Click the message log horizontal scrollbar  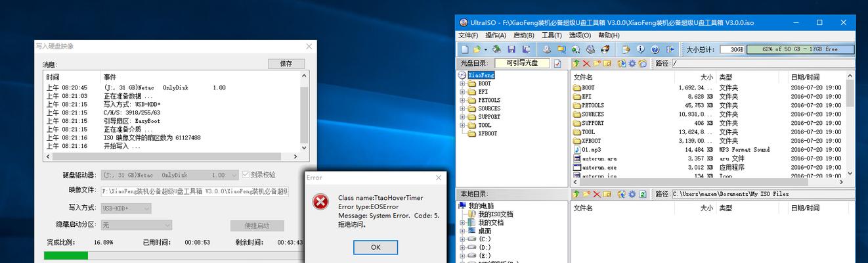coord(173,157)
